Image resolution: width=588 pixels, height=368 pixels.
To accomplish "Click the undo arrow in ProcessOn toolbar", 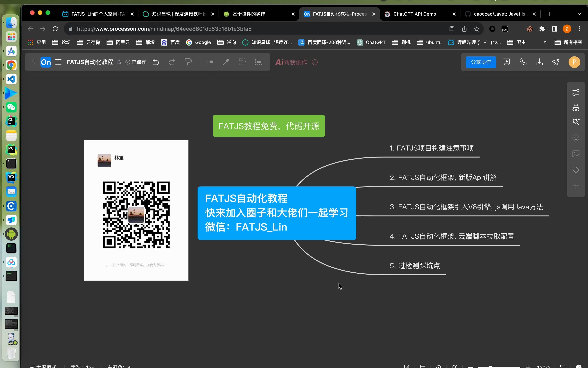I will (x=156, y=62).
